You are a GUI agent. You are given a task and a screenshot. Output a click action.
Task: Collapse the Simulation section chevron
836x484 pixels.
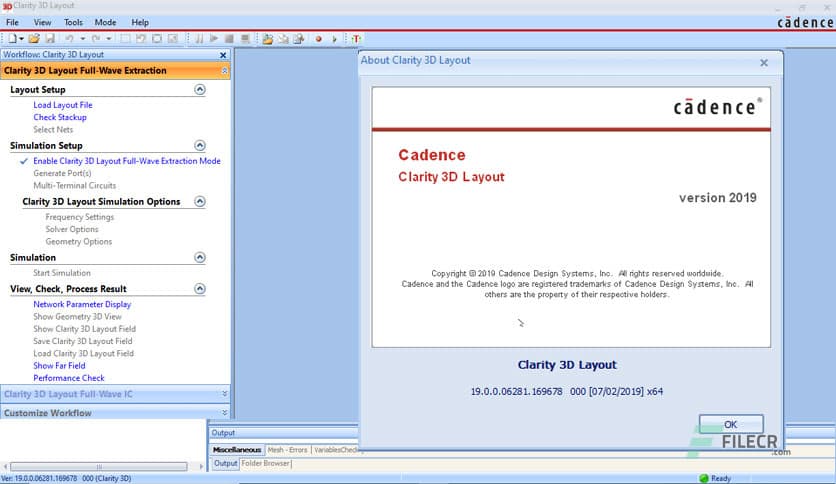(199, 257)
